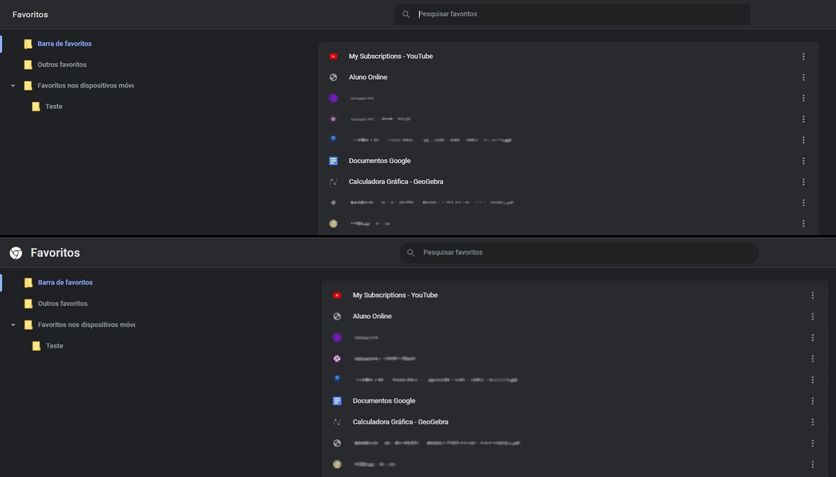836x477 pixels.
Task: Click GeoGebra favicon of Calculadora Gráfica, lower screenshot
Action: [337, 422]
